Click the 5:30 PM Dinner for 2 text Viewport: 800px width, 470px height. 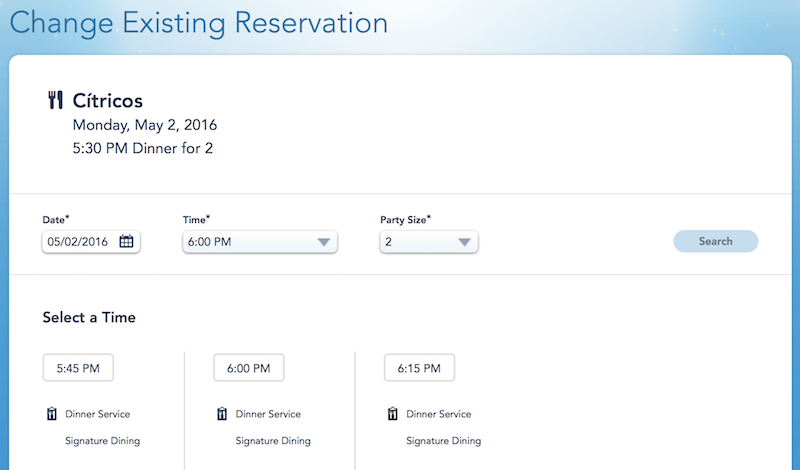tap(143, 149)
